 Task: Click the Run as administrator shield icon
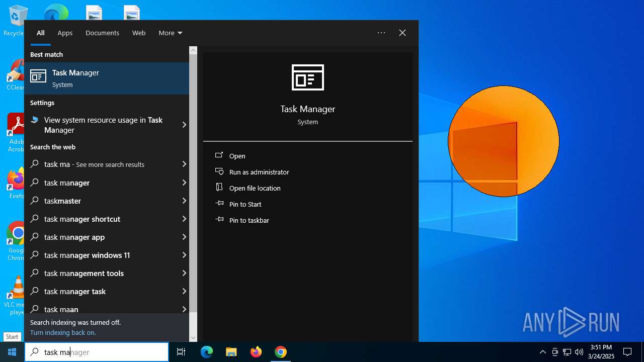point(219,171)
